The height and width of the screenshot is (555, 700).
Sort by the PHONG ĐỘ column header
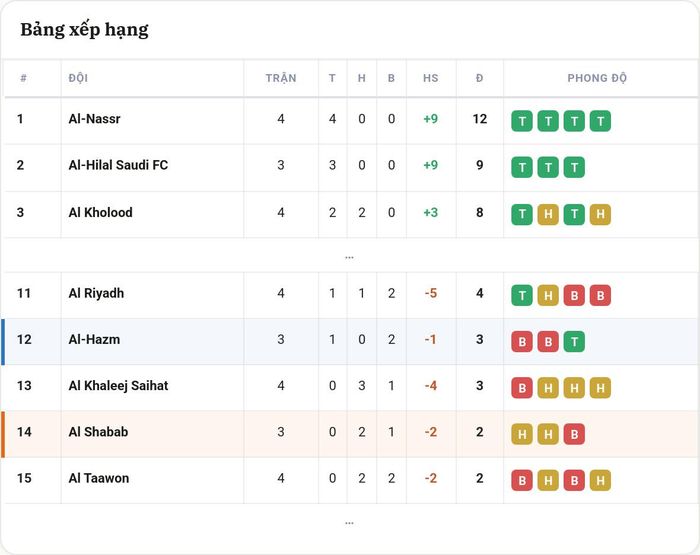tap(597, 78)
